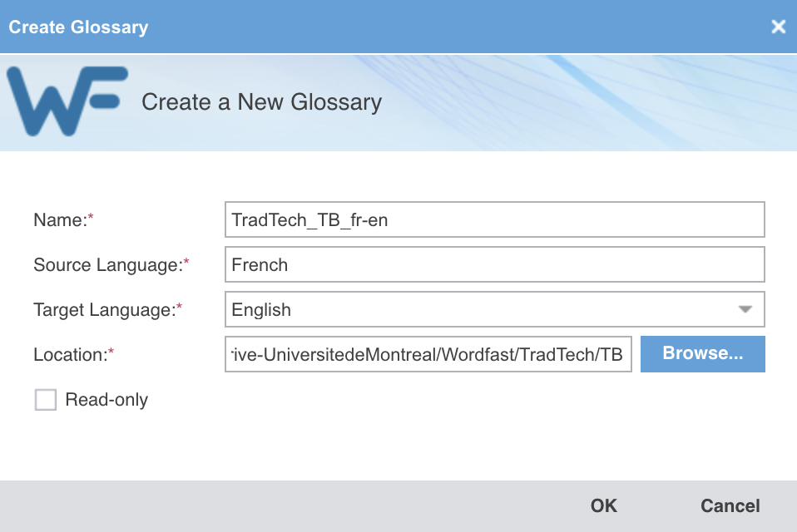797x532 pixels.
Task: Click the "Target Language:" label
Action: click(x=108, y=310)
